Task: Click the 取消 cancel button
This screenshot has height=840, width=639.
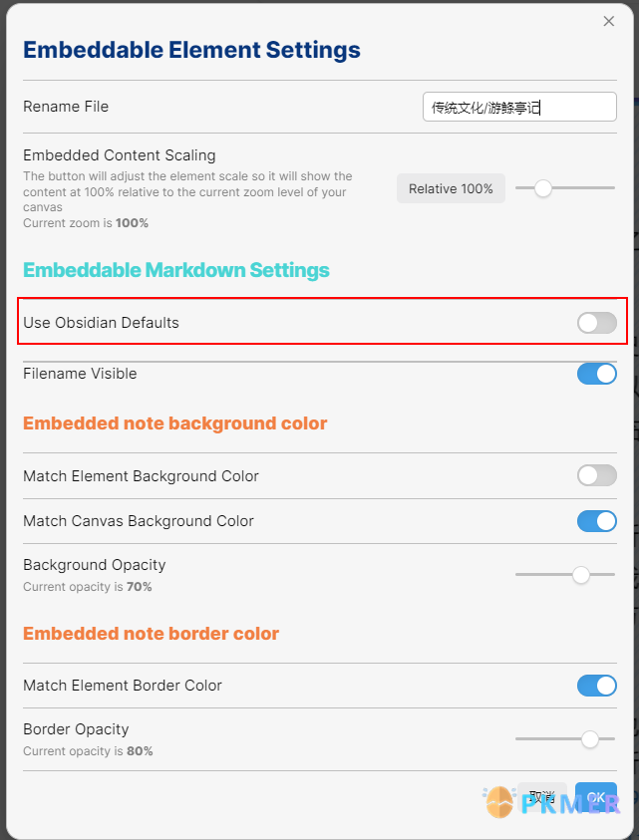Action: point(542,797)
